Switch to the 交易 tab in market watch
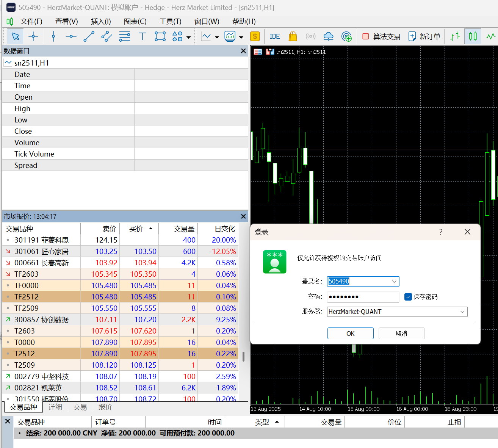The image size is (498, 448). coord(80,407)
